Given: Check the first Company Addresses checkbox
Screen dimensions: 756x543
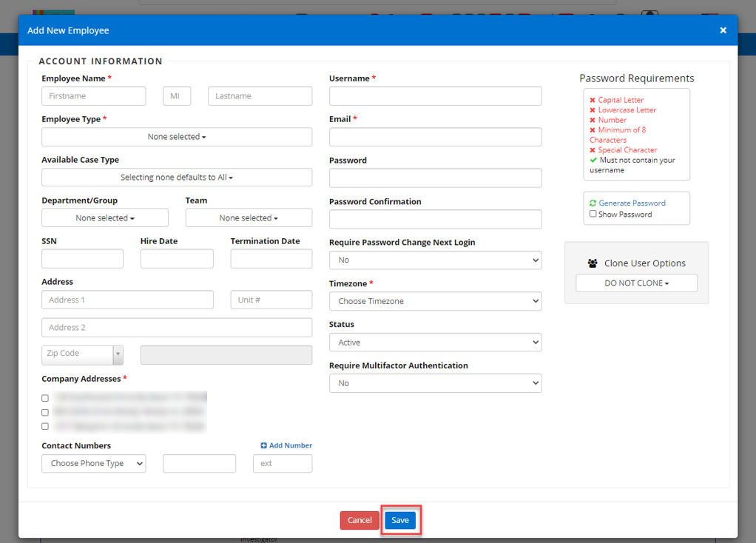Looking at the screenshot, I should coord(45,398).
